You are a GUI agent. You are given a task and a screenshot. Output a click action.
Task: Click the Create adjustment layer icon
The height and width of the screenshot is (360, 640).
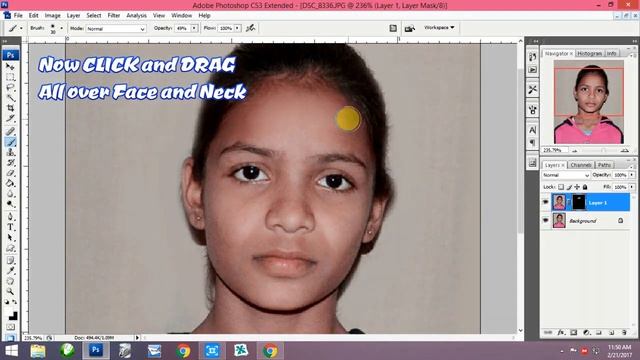coord(586,333)
